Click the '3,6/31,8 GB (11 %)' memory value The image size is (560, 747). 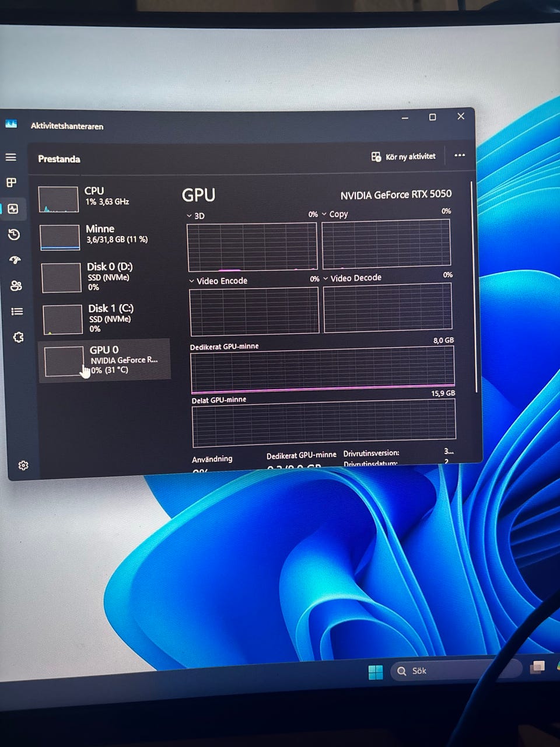(117, 240)
